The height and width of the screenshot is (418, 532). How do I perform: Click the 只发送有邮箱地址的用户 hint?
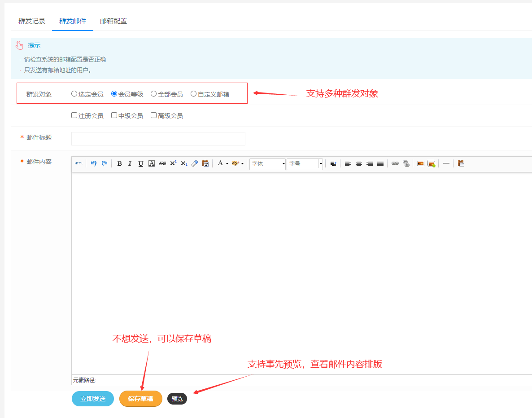point(58,70)
